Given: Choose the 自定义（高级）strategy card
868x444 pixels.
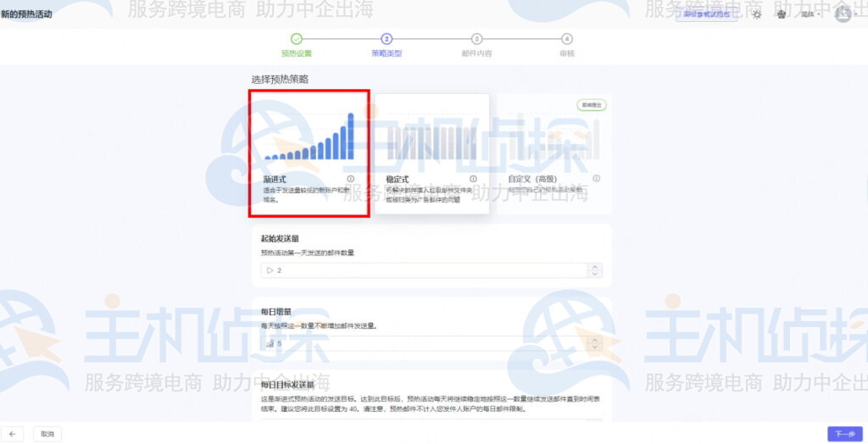Looking at the screenshot, I should click(x=554, y=153).
